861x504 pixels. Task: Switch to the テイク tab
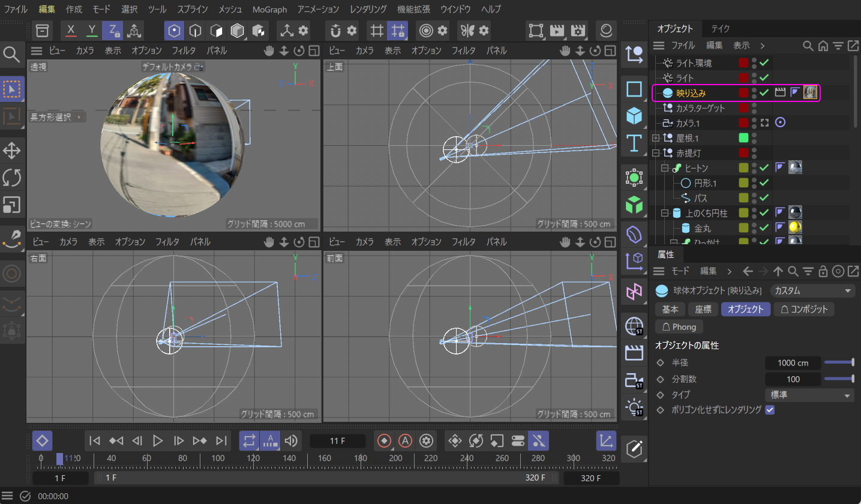[720, 28]
